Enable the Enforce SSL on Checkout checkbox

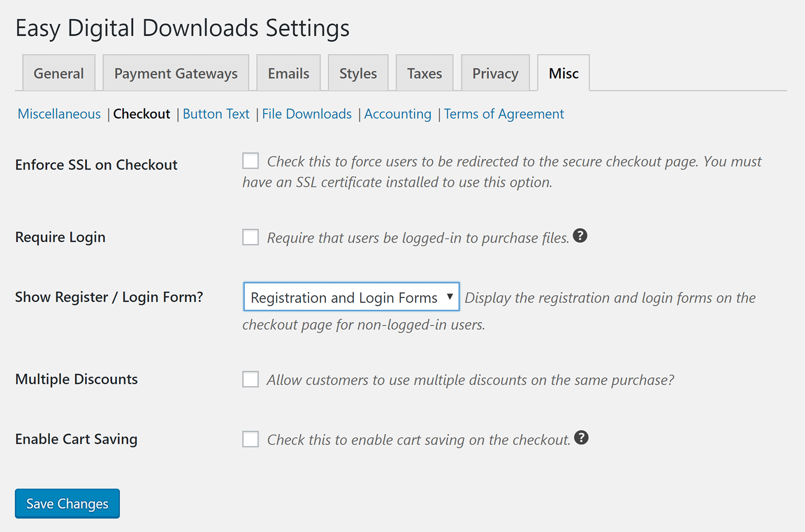pyautogui.click(x=251, y=161)
